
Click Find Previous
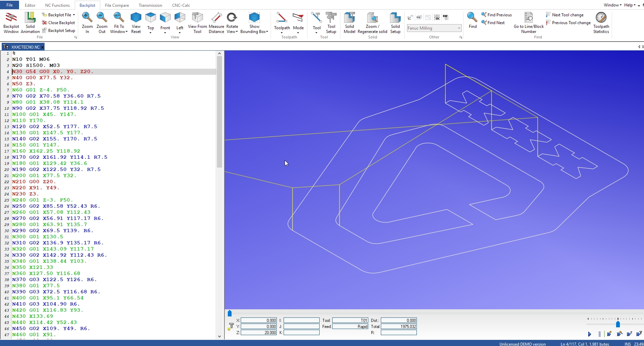(x=496, y=15)
